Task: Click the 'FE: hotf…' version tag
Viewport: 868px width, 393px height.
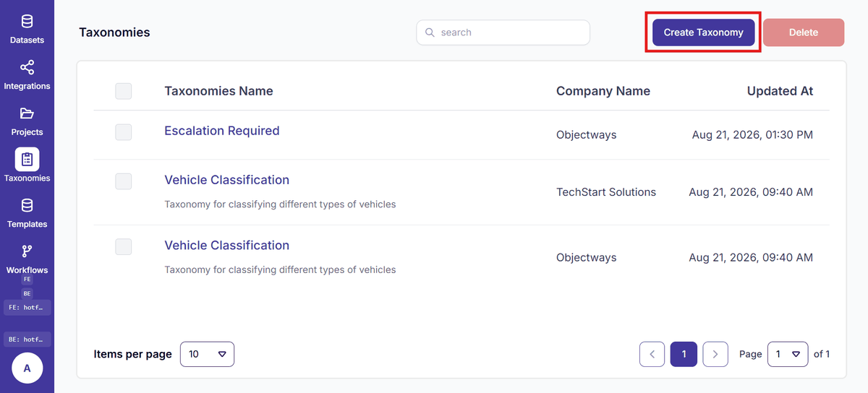Action: point(27,307)
